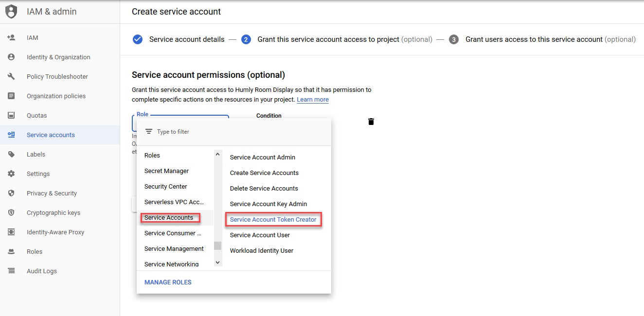Image resolution: width=644 pixels, height=316 pixels.
Task: Click the Quotas sidebar icon
Action: [13, 115]
